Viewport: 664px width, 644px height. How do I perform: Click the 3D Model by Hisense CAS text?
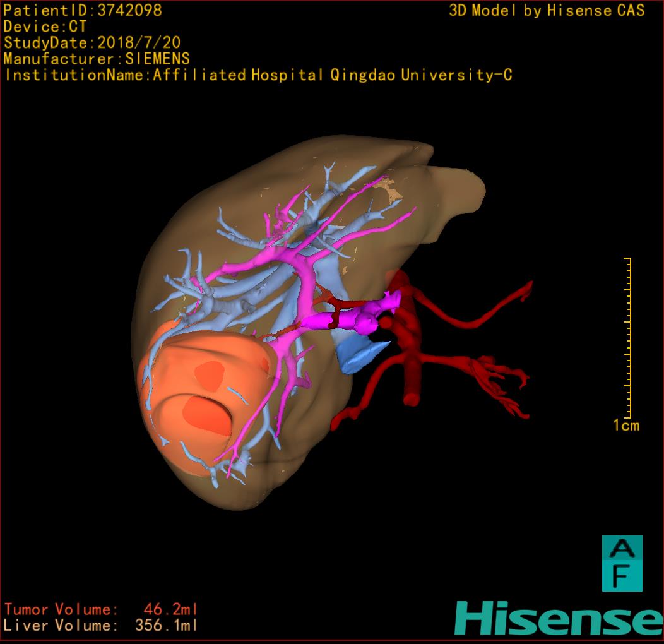pyautogui.click(x=547, y=11)
